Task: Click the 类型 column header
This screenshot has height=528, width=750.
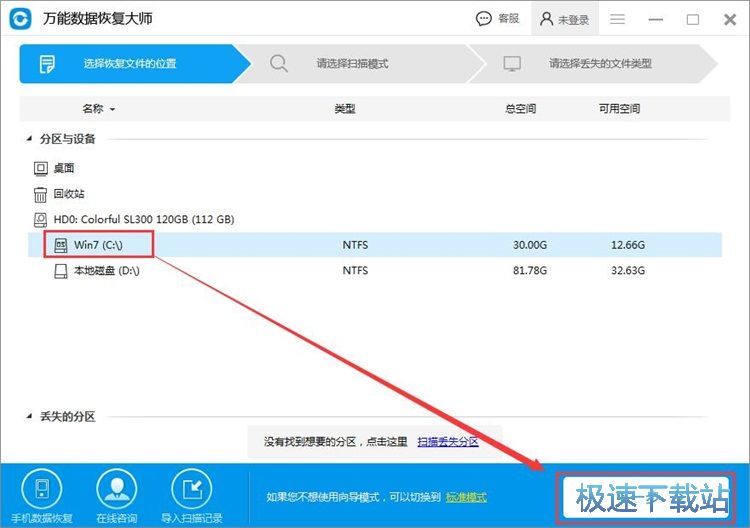Action: [x=345, y=109]
